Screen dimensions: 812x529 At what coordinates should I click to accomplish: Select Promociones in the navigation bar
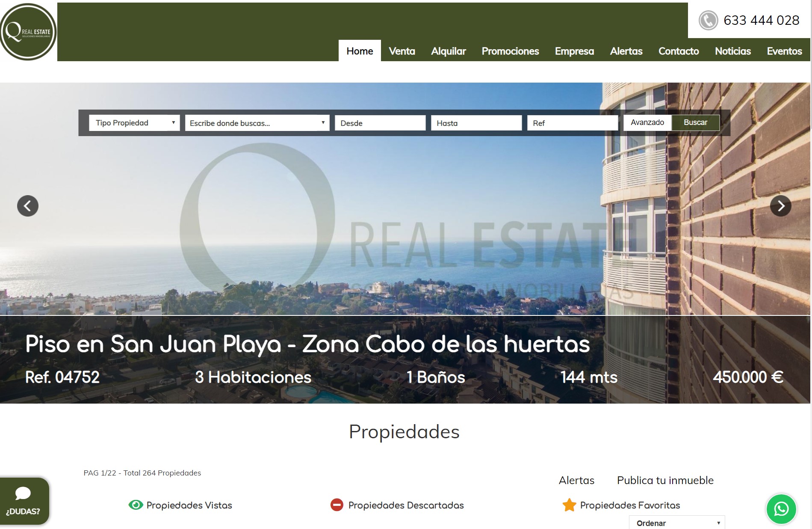pyautogui.click(x=510, y=51)
